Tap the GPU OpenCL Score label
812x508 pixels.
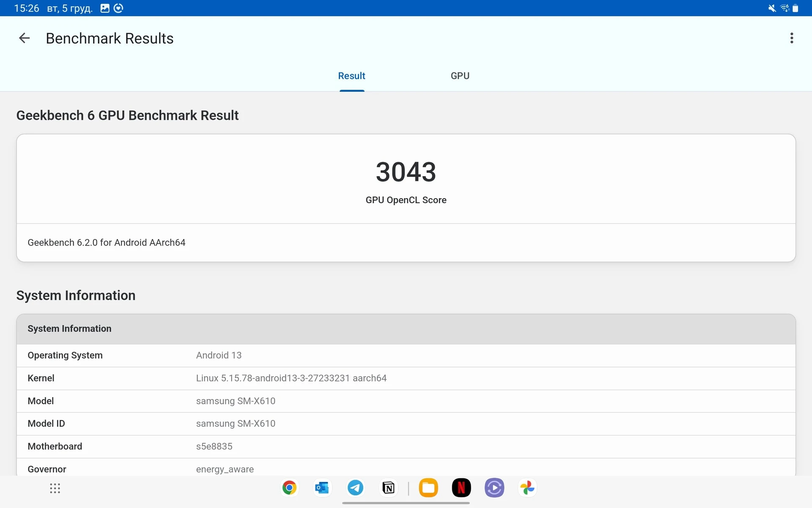pyautogui.click(x=406, y=200)
